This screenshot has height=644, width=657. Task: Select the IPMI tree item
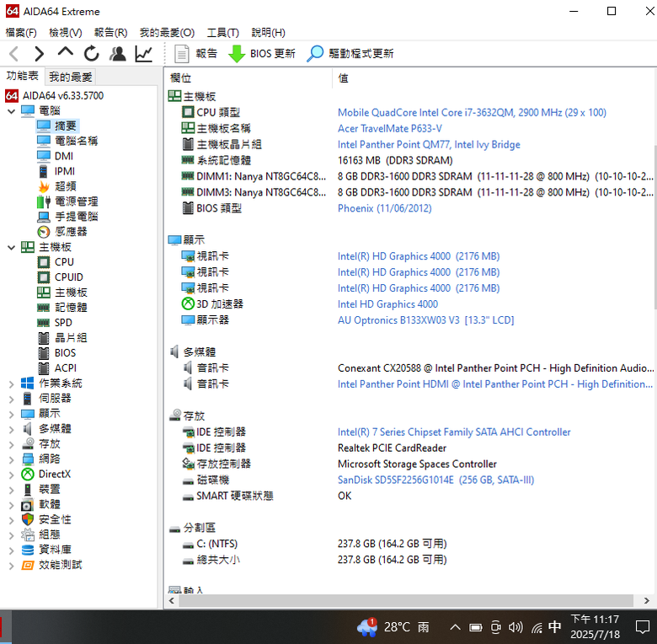click(x=65, y=171)
